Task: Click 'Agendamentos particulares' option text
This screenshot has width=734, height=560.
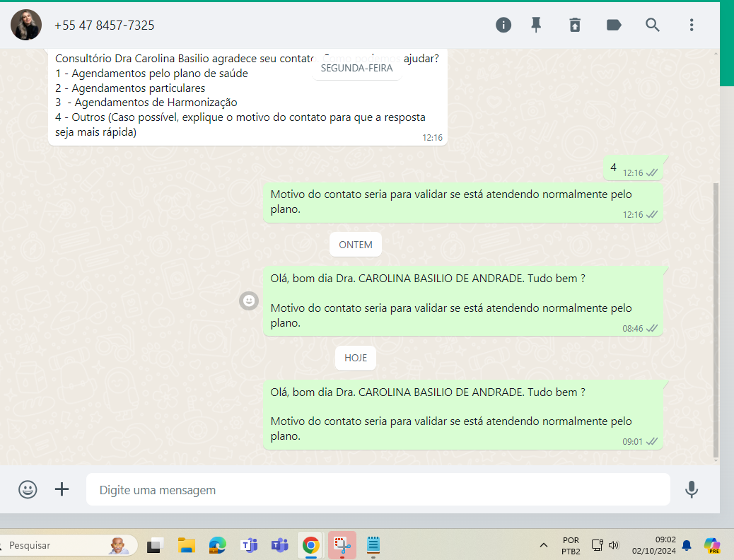Action: click(138, 88)
